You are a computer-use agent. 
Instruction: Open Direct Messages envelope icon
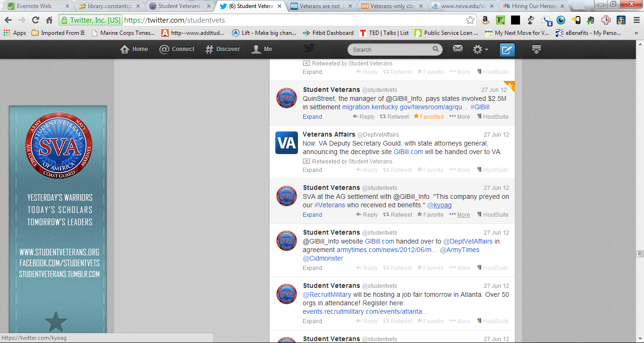[458, 49]
